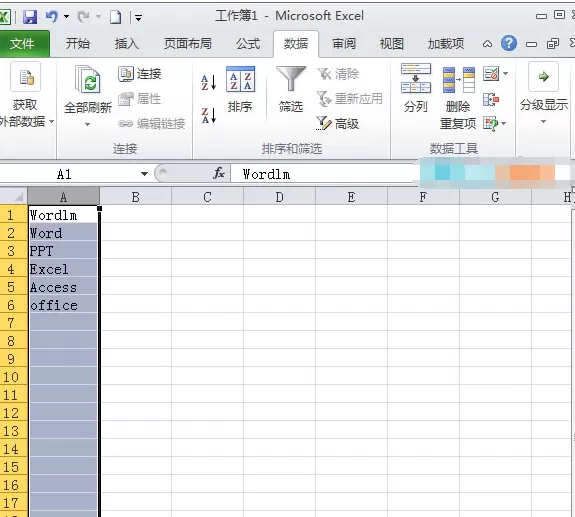The width and height of the screenshot is (575, 517).
Task: Click the Redo arrow icon
Action: pyautogui.click(x=84, y=16)
